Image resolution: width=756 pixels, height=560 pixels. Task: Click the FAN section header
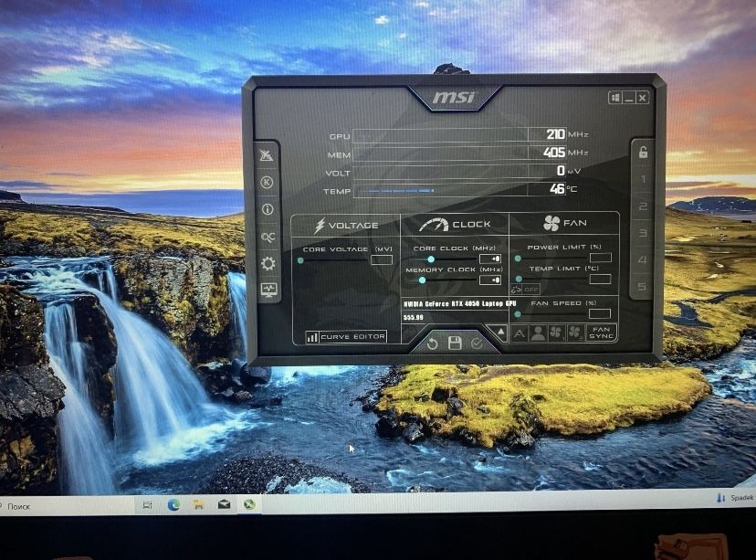click(564, 223)
